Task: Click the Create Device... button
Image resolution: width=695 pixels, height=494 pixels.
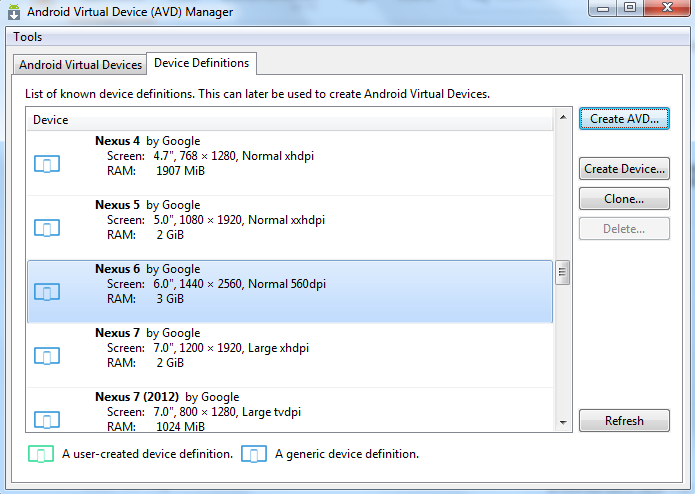Action: (x=624, y=169)
